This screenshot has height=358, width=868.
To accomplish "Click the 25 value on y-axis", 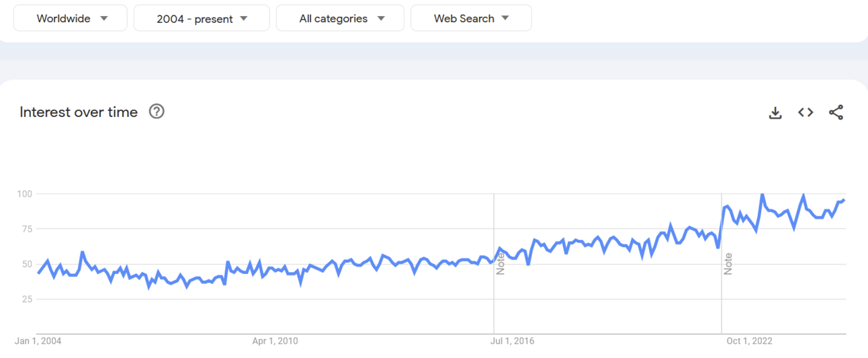I will pos(27,299).
